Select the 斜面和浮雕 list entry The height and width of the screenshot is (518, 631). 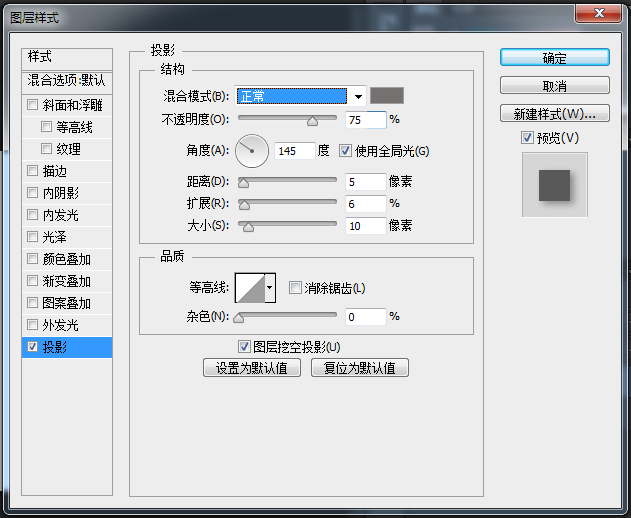(x=67, y=105)
